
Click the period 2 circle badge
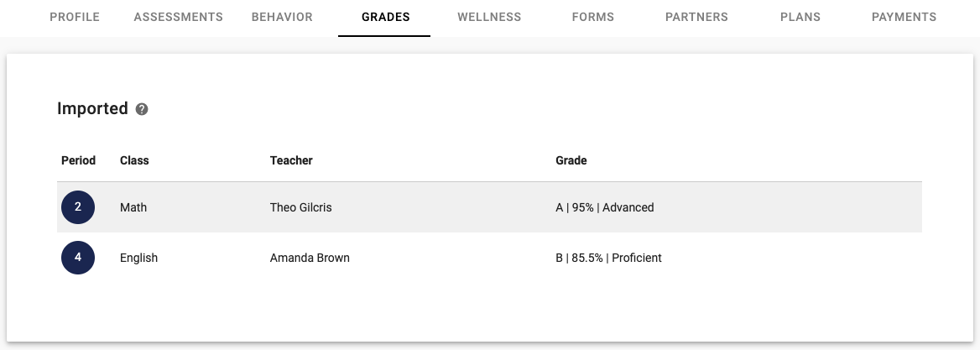78,206
